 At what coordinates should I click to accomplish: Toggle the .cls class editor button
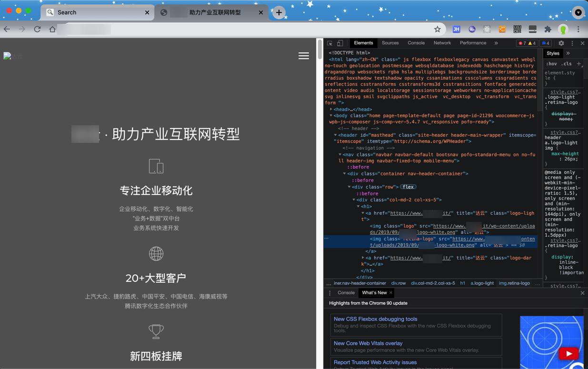[x=567, y=64]
